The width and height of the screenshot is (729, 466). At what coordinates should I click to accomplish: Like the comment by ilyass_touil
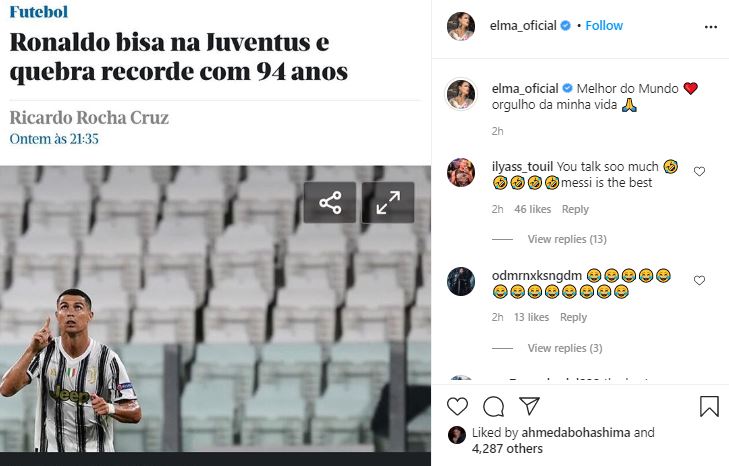(699, 171)
